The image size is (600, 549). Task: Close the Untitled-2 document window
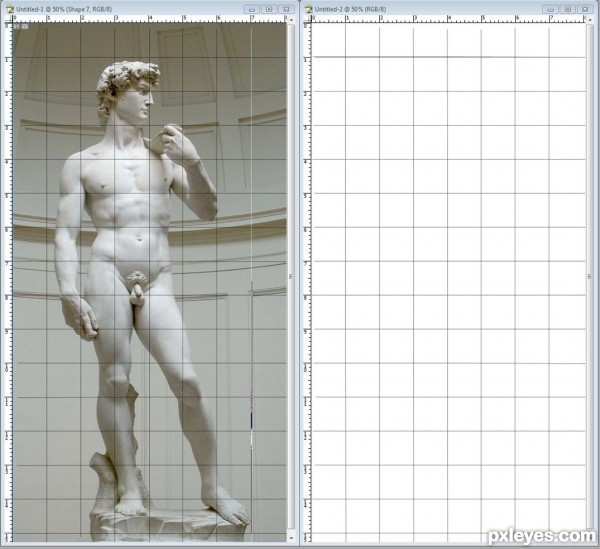(585, 9)
